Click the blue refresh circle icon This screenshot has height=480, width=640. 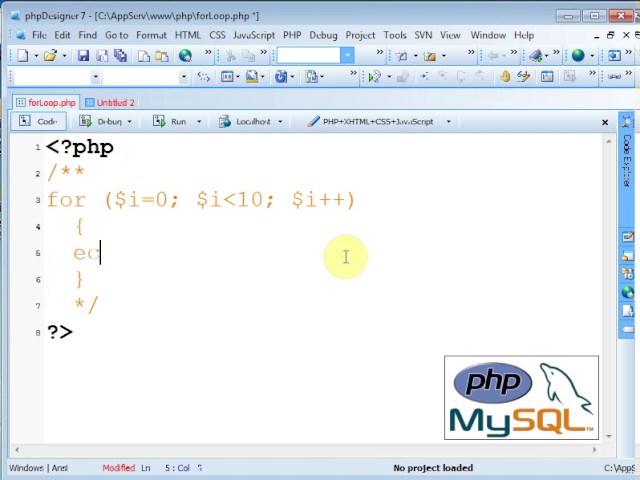coord(281,76)
